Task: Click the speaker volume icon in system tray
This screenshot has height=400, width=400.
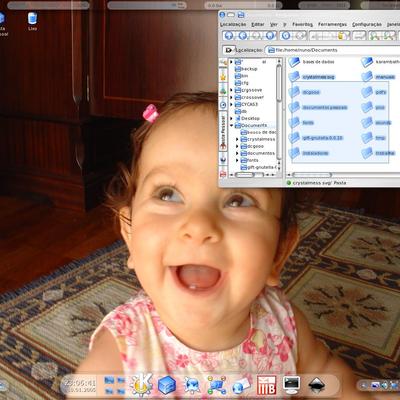Action: (x=384, y=385)
